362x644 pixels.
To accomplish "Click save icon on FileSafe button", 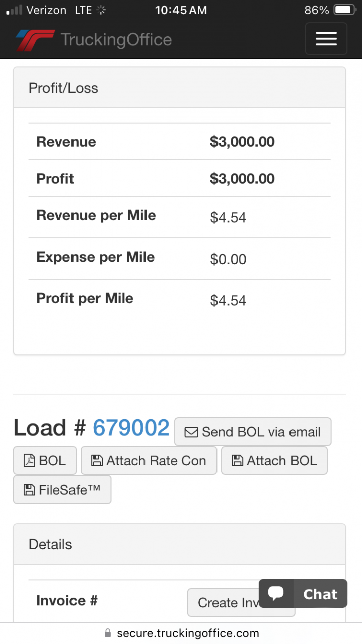I will [x=30, y=490].
